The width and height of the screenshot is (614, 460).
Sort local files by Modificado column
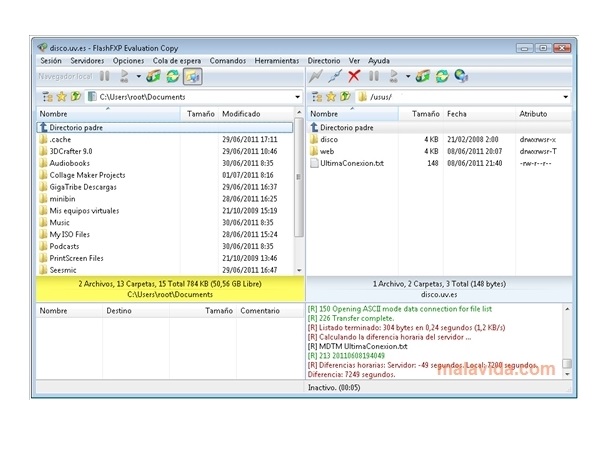tap(255, 114)
